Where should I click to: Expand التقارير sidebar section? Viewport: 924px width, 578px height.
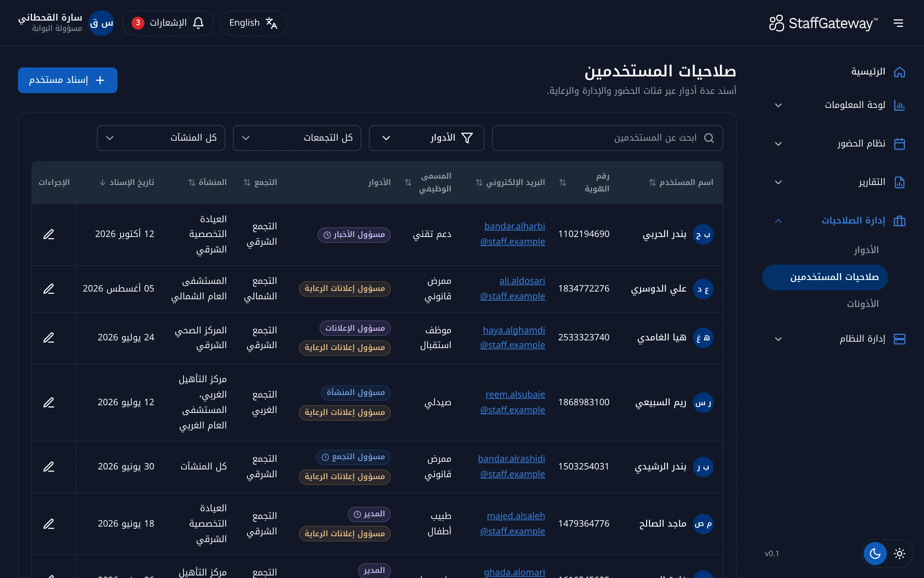tap(840, 182)
